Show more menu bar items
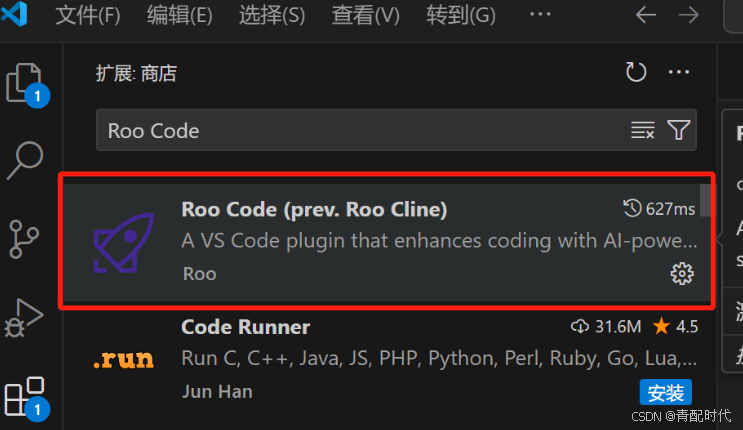 tap(540, 14)
